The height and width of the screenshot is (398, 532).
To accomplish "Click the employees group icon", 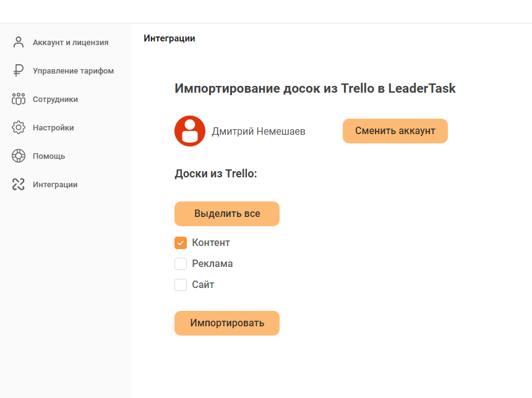I will [19, 99].
